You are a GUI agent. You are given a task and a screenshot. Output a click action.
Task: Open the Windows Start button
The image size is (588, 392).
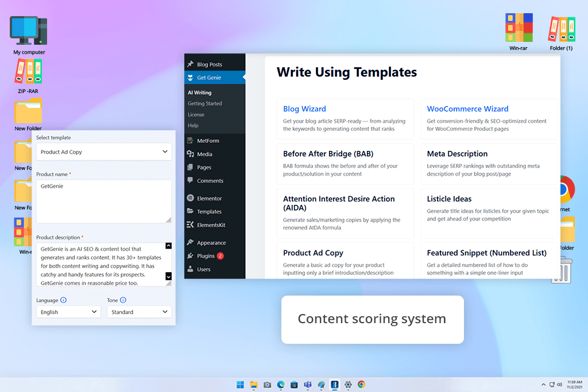point(241,385)
